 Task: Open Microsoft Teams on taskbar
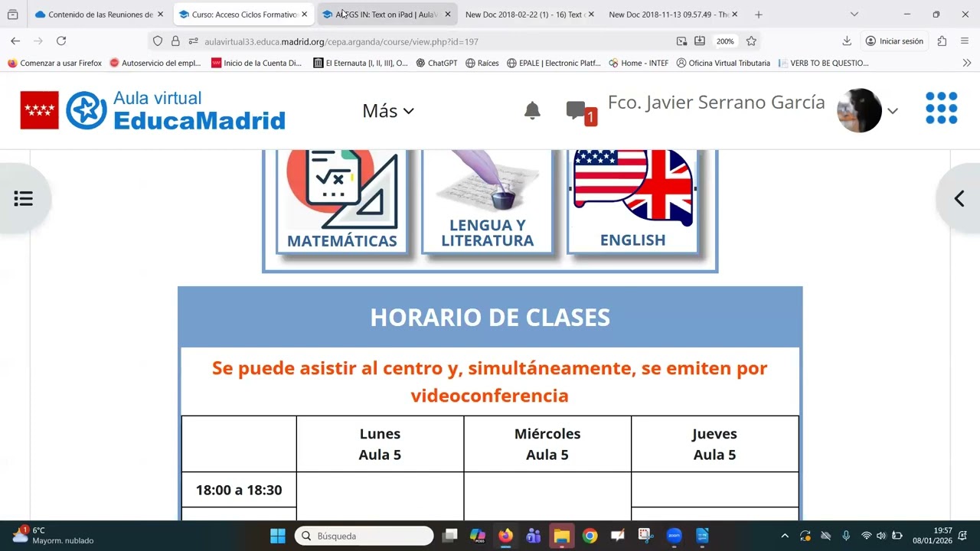click(x=534, y=536)
